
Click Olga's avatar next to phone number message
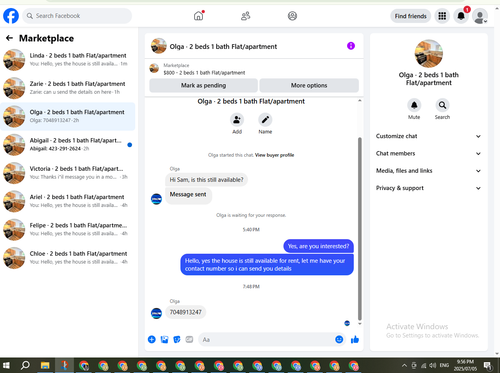(156, 313)
